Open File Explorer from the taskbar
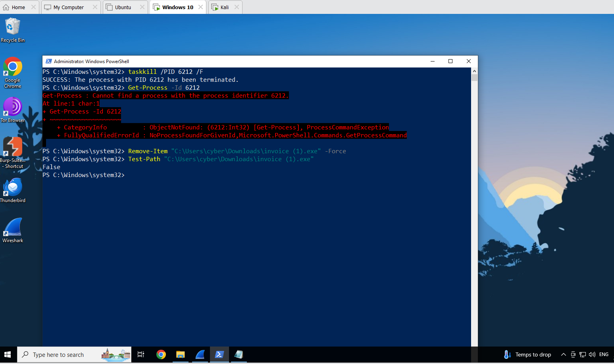 click(181, 354)
